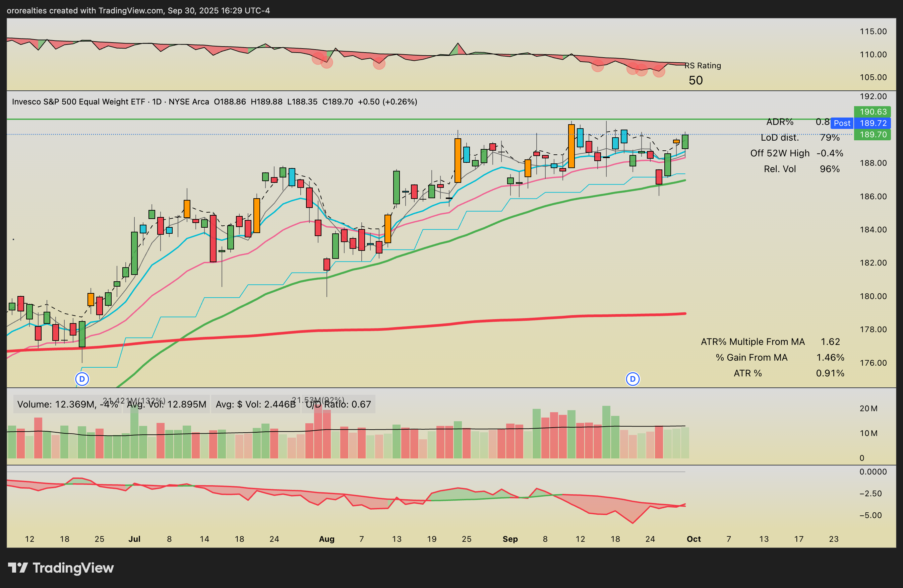Click the ATR% Multiple From MA label
The height and width of the screenshot is (588, 903).
[752, 342]
